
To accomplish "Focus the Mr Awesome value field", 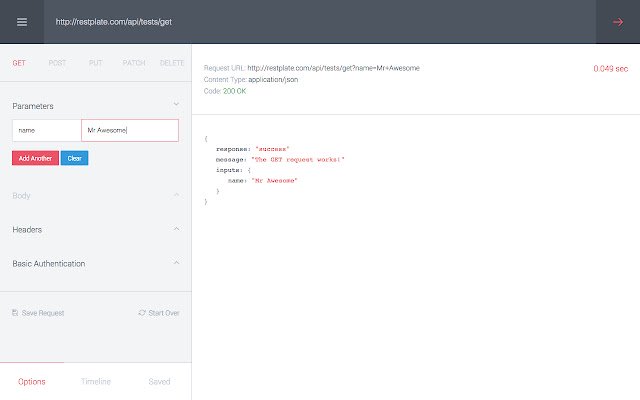I will coord(130,130).
